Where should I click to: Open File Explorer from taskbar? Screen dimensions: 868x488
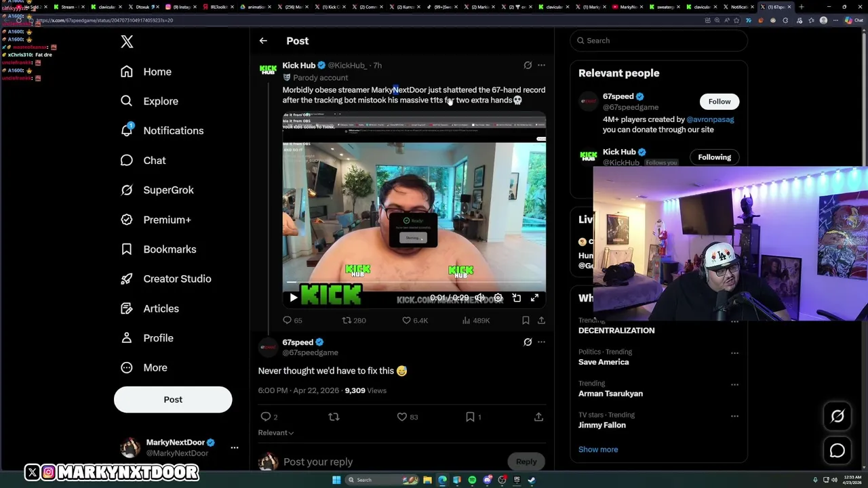[x=427, y=480]
